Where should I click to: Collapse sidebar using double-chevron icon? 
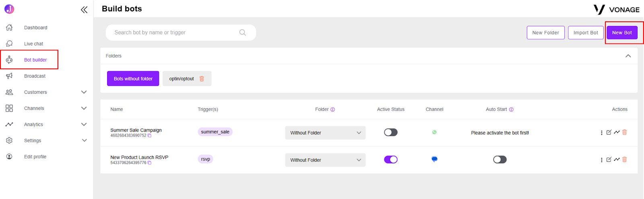point(84,10)
